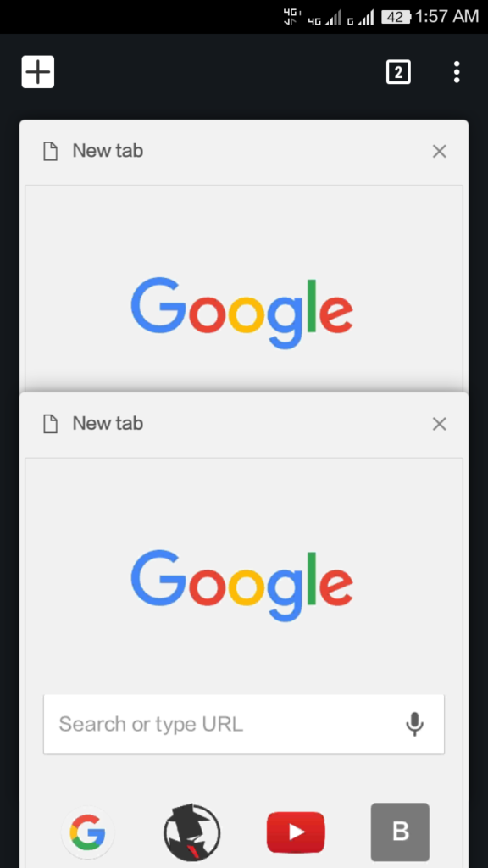Open the YouTube shortcut tile
The width and height of the screenshot is (488, 868).
click(296, 832)
